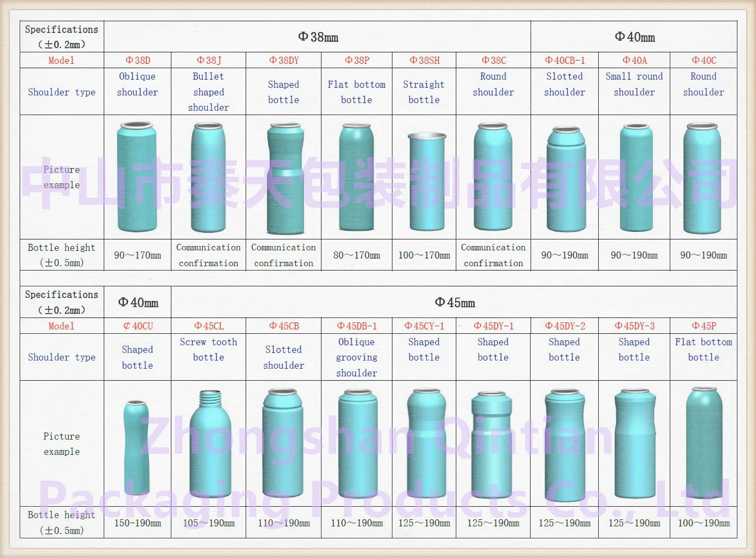Select the bottle height value 80~170mm
This screenshot has width=756, height=558.
tap(356, 255)
